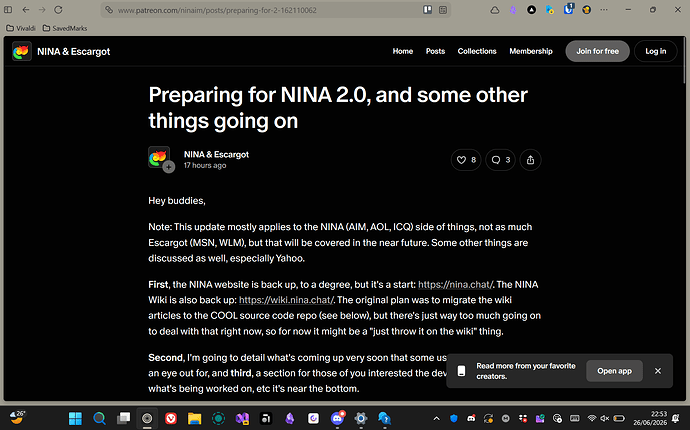This screenshot has width=690, height=430.
Task: Open the Bitwarden extension with badge
Action: [x=569, y=9]
